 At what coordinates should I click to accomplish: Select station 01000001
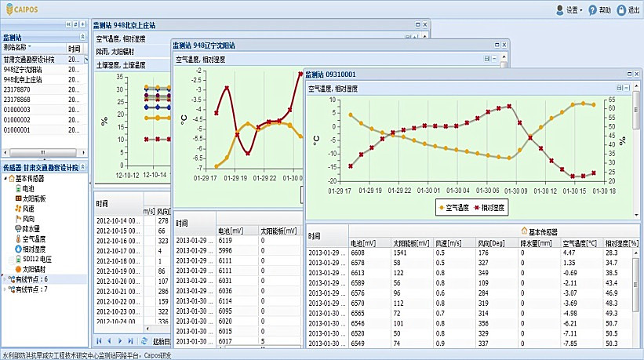[x=45, y=129]
